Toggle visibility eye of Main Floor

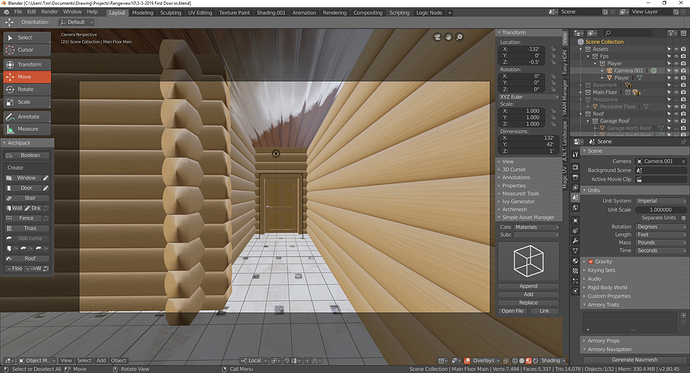pos(676,92)
